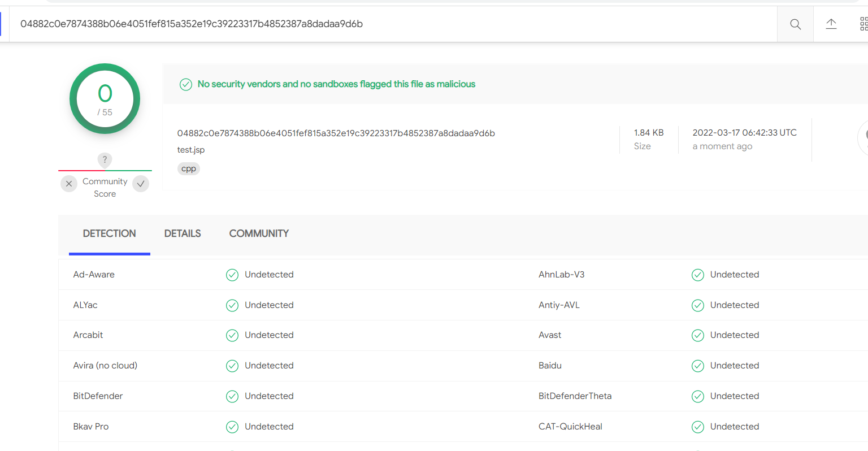The image size is (868, 451).
Task: Click Baidu vendor name
Action: [550, 366]
